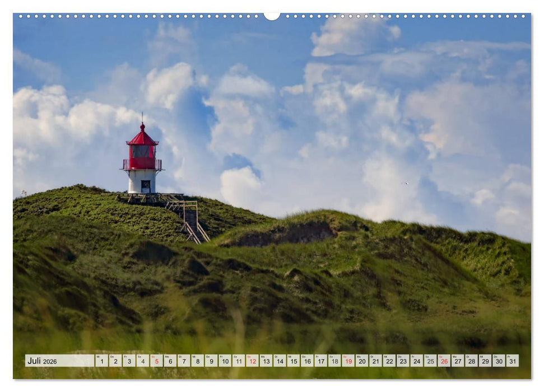Pick day 19 on the calendar
The width and height of the screenshot is (544, 392).
click(348, 361)
